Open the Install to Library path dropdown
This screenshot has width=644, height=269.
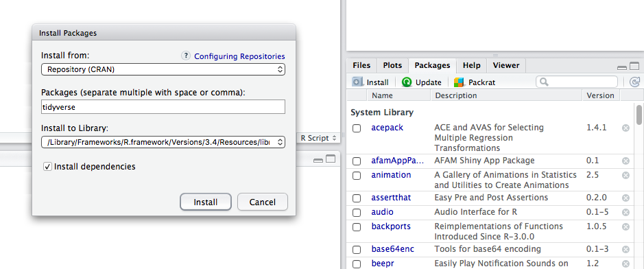(163, 142)
